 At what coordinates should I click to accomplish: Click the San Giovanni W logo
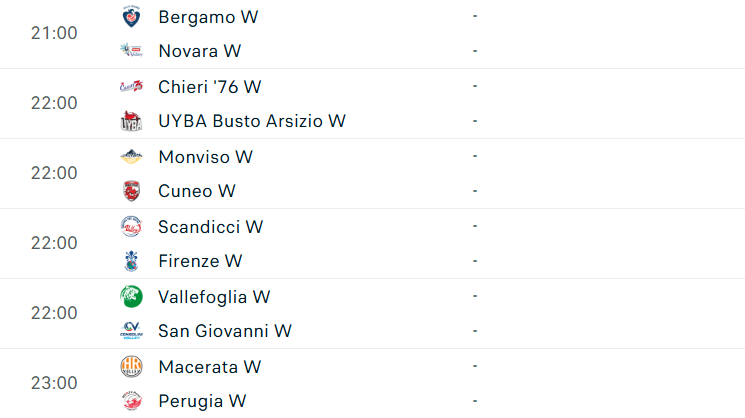(131, 331)
